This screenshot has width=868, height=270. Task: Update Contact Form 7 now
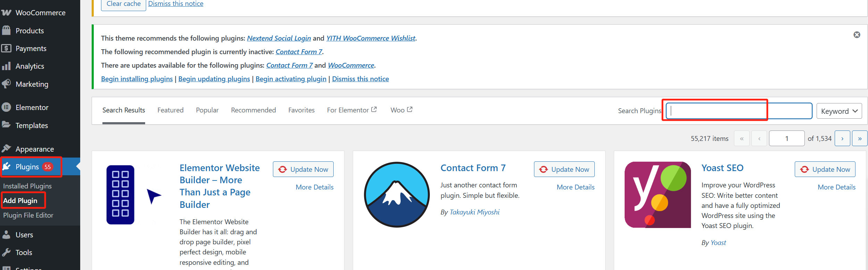tap(564, 169)
